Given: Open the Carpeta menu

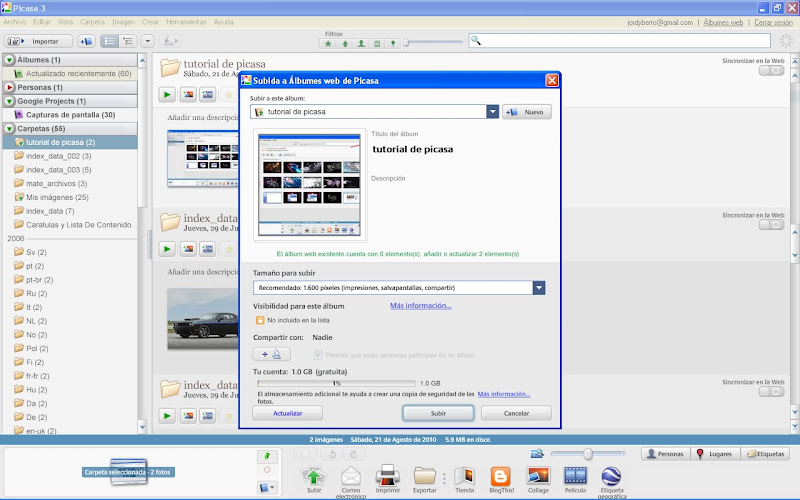Looking at the screenshot, I should pyautogui.click(x=92, y=22).
